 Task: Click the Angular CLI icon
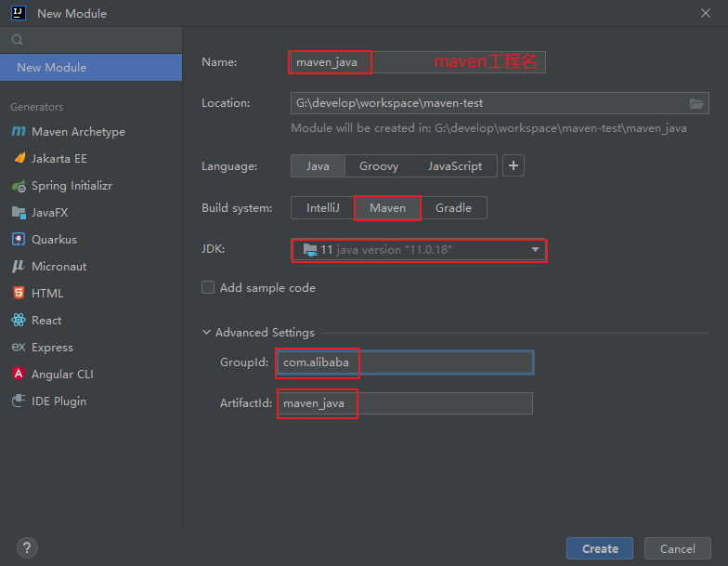point(19,374)
